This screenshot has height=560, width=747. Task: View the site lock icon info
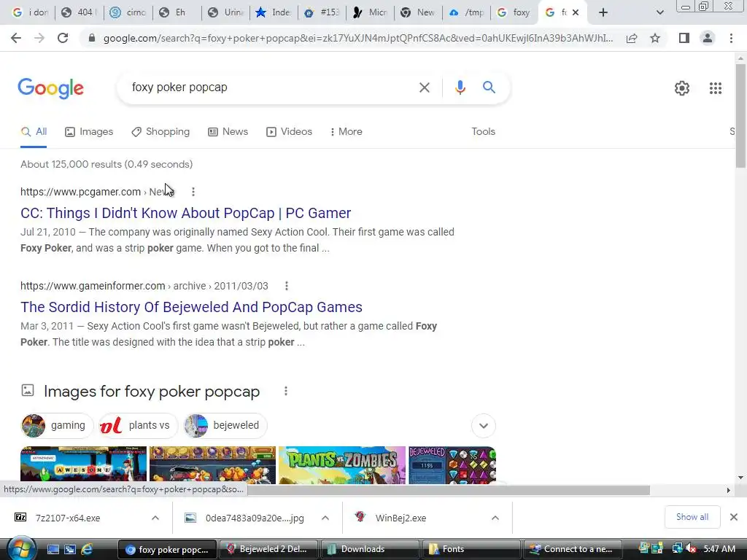click(x=92, y=38)
